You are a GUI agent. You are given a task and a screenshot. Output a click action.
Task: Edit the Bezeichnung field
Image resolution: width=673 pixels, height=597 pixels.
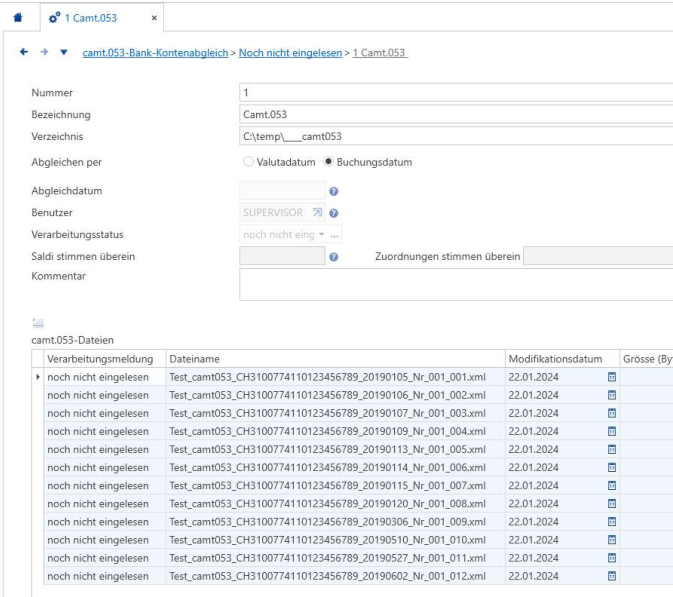pyautogui.click(x=456, y=115)
